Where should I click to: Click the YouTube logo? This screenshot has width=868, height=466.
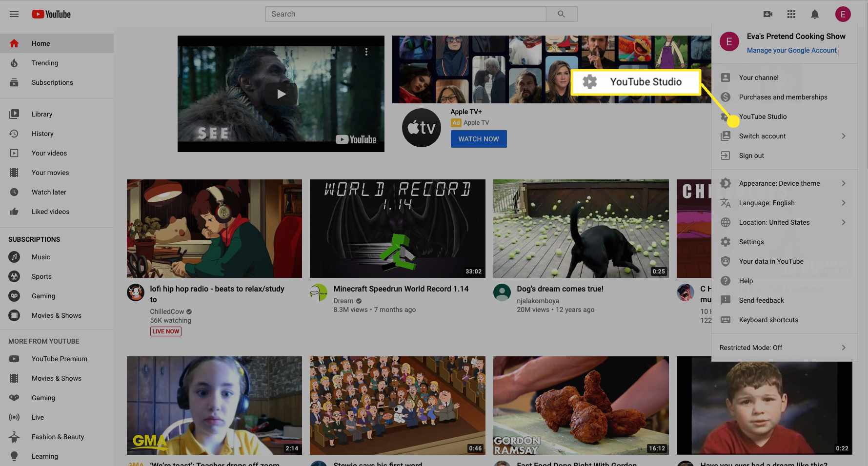51,14
